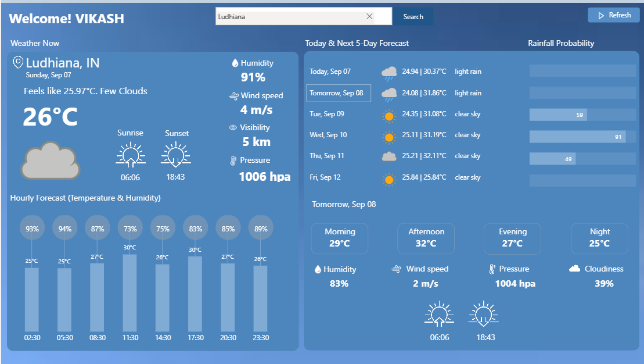The image size is (644, 364).
Task: Click the Morning 29°C temperature card
Action: [x=340, y=238]
